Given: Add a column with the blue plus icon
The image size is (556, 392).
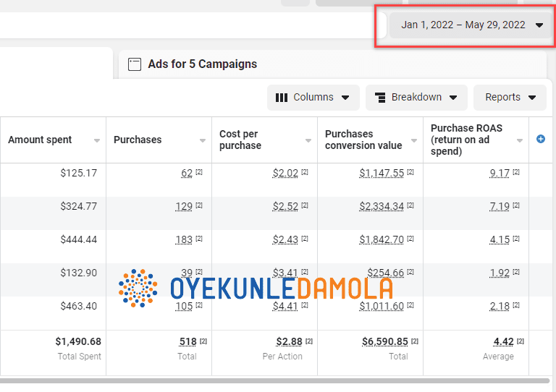Looking at the screenshot, I should pyautogui.click(x=540, y=139).
